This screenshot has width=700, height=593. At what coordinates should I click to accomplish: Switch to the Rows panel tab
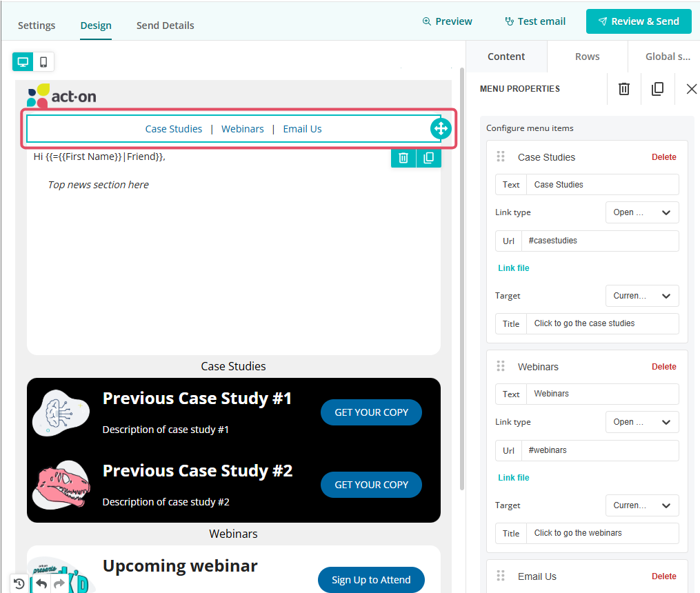click(588, 57)
